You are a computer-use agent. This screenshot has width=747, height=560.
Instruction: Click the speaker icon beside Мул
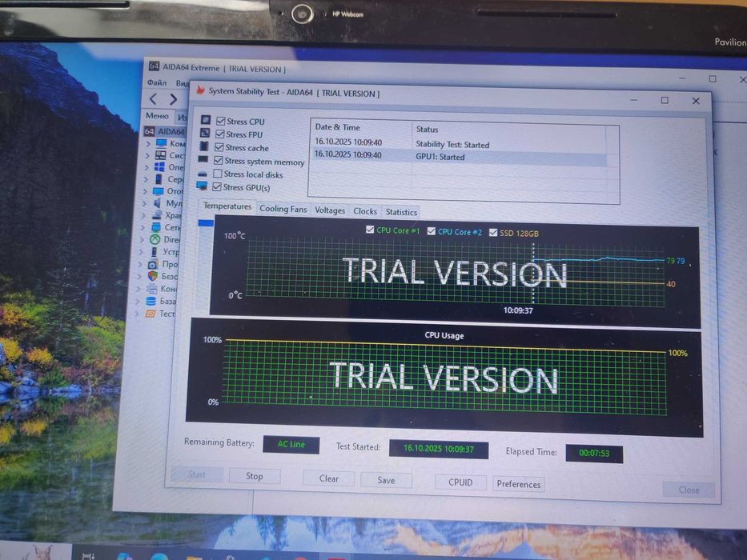coord(157,203)
